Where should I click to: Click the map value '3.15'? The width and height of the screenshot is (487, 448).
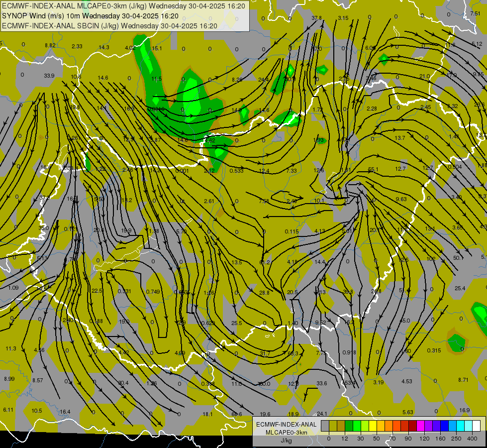(x=343, y=18)
